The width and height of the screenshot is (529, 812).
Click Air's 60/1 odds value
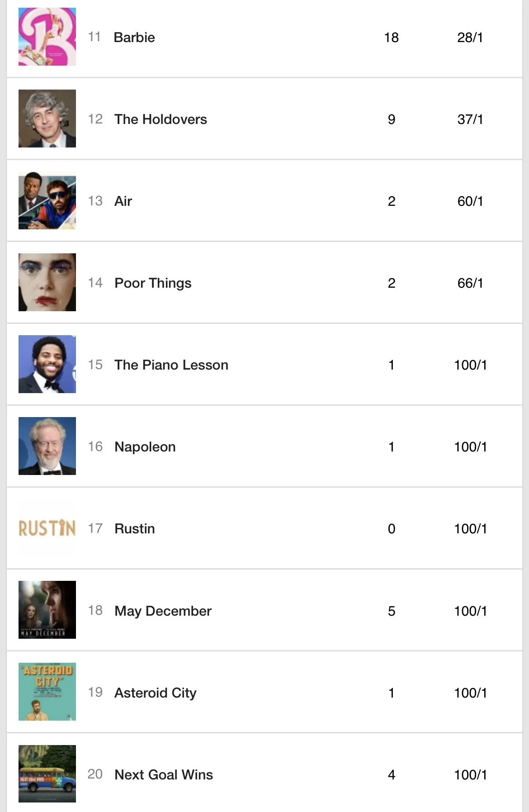pos(470,201)
